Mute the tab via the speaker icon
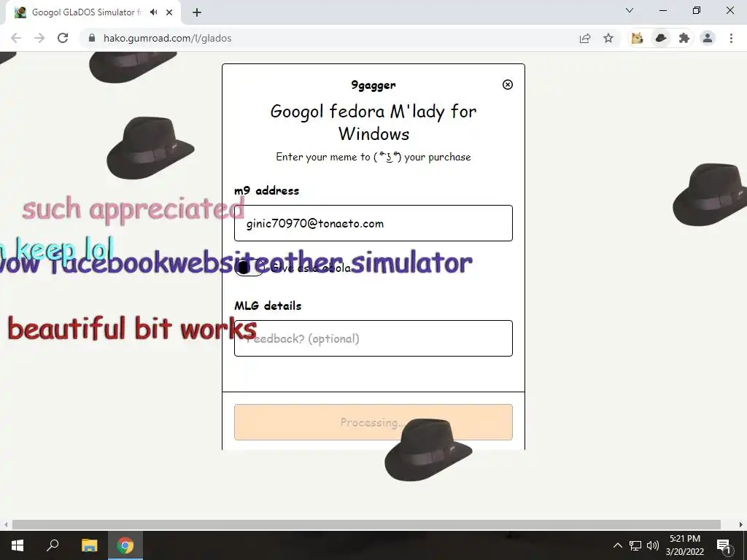The height and width of the screenshot is (560, 747). tap(153, 12)
